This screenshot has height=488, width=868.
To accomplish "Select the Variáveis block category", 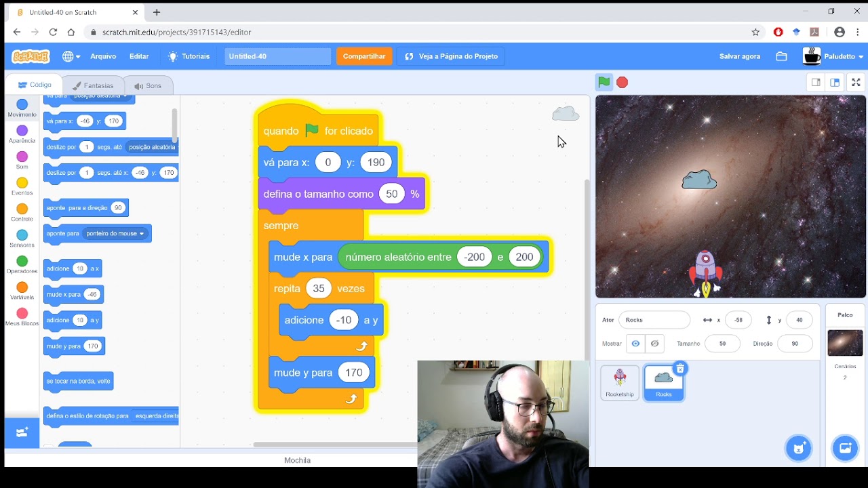I will click(x=22, y=291).
